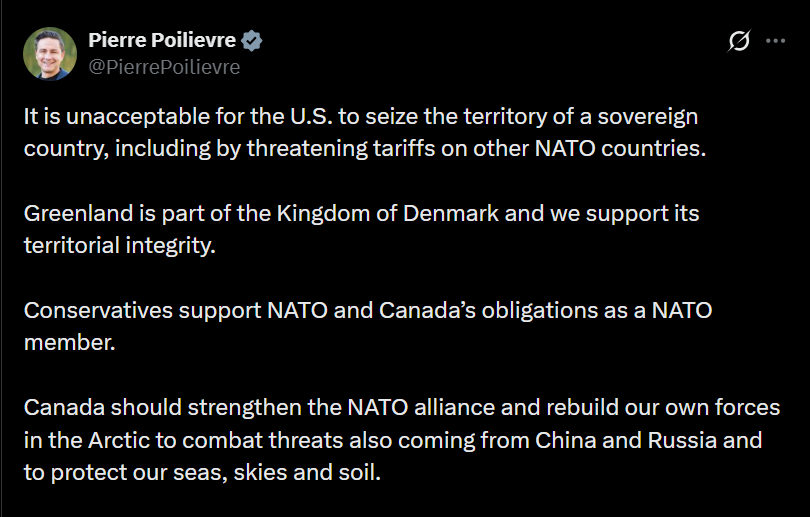Click the blue verified checkmark badge

tap(254, 41)
